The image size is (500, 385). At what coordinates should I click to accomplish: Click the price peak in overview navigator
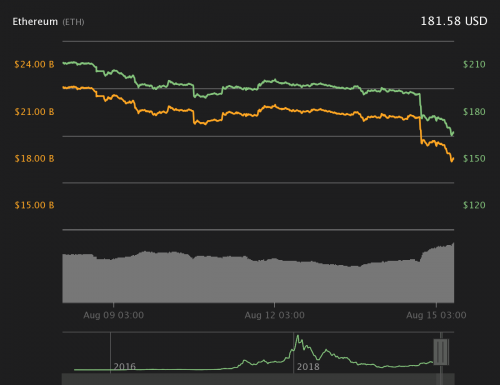click(298, 337)
